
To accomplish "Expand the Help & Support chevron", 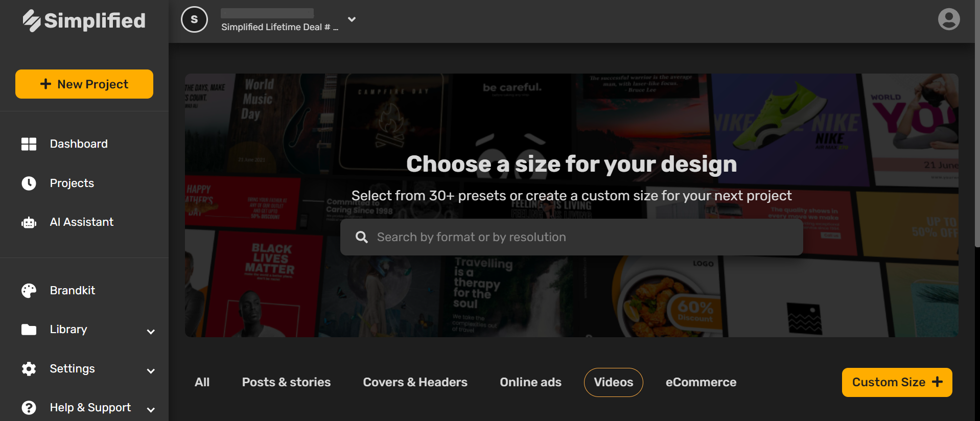I will coord(151,410).
